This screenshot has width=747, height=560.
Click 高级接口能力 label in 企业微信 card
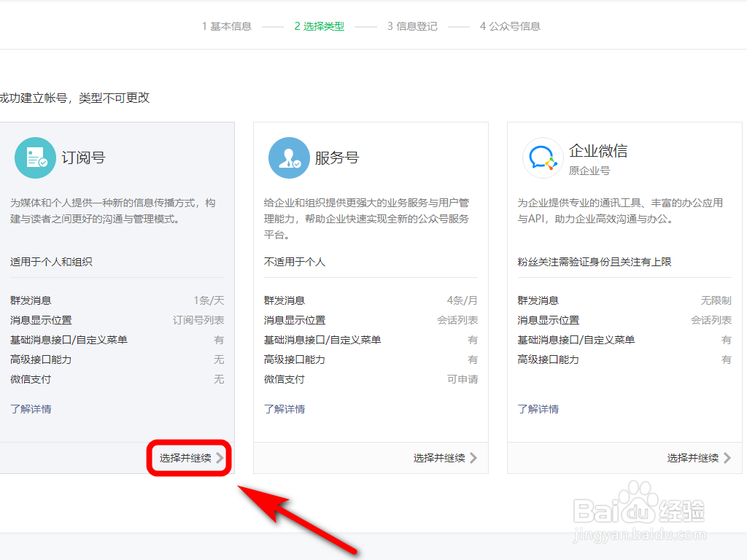click(549, 359)
